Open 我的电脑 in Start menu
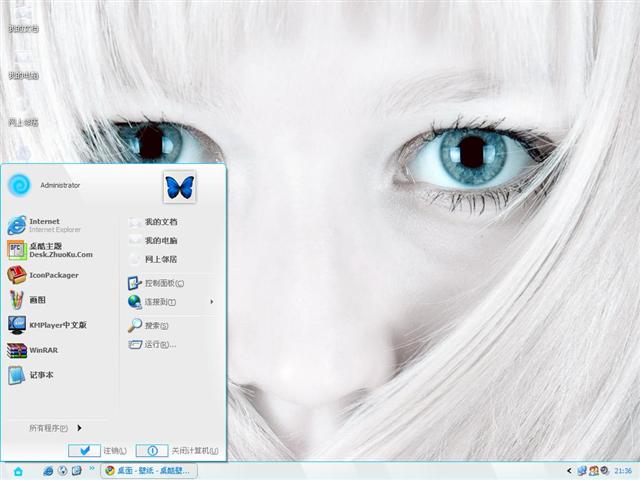Image resolution: width=640 pixels, height=480 pixels. (160, 241)
